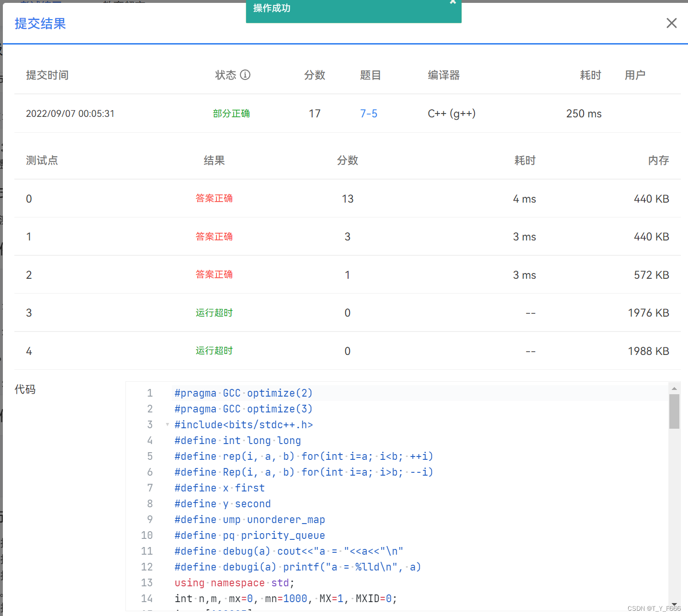Collapse code fold arrow at line 3

coord(167,424)
